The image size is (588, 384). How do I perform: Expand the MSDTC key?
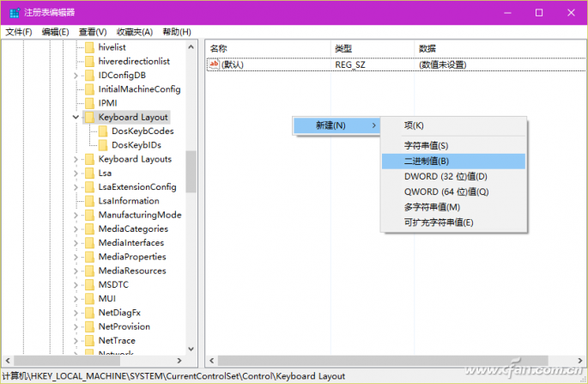coord(76,285)
